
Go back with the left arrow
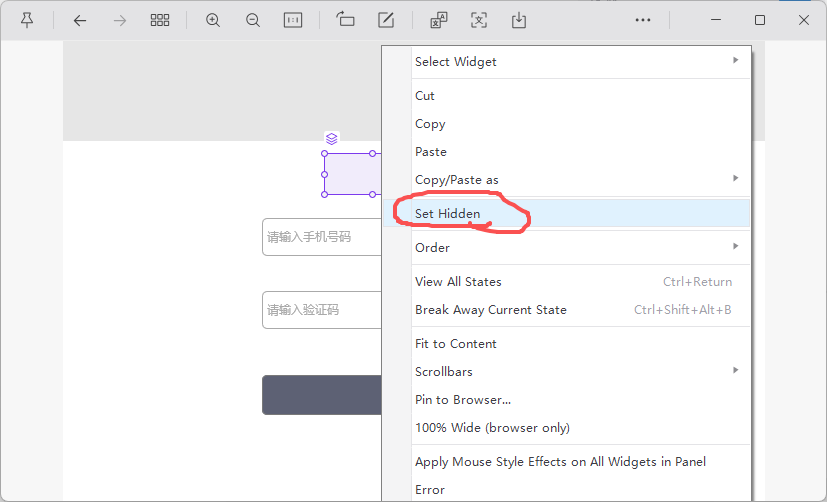(x=80, y=20)
